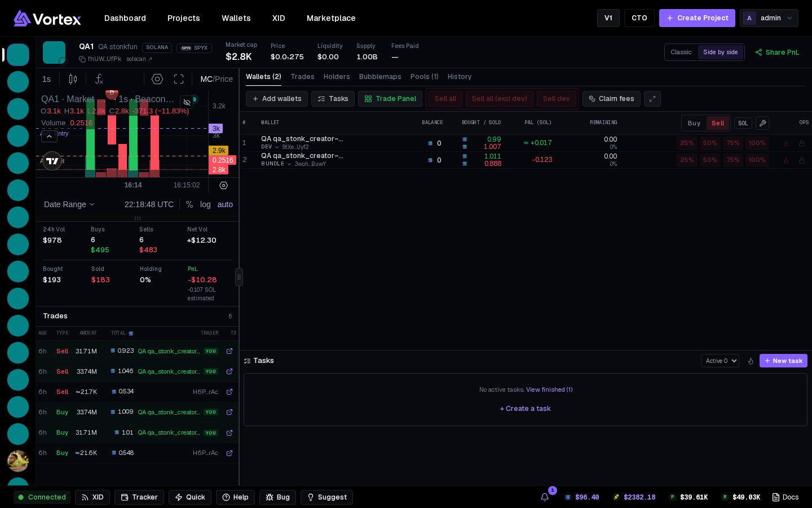Click Create Project button
This screenshot has height=508, width=812.
(697, 18)
